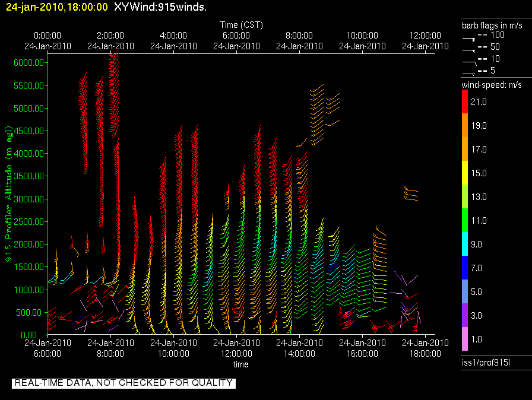532x400 pixels.
Task: Click the cyan 9.0 m/s color band
Action: click(465, 244)
